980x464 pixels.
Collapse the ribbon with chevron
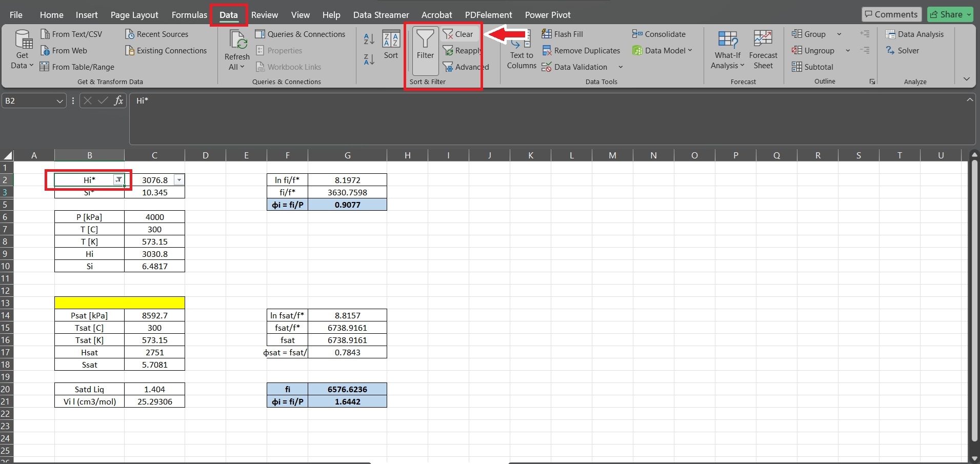(967, 79)
